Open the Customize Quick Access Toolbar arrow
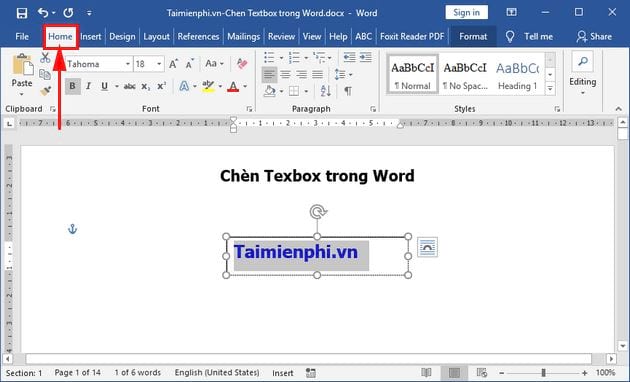Viewport: 630px width, 382px height. click(89, 13)
